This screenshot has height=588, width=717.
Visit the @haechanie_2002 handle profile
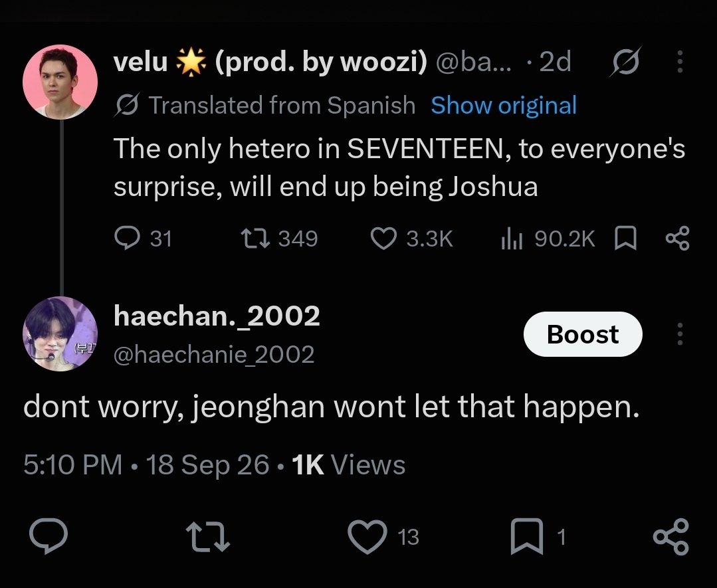pyautogui.click(x=214, y=355)
